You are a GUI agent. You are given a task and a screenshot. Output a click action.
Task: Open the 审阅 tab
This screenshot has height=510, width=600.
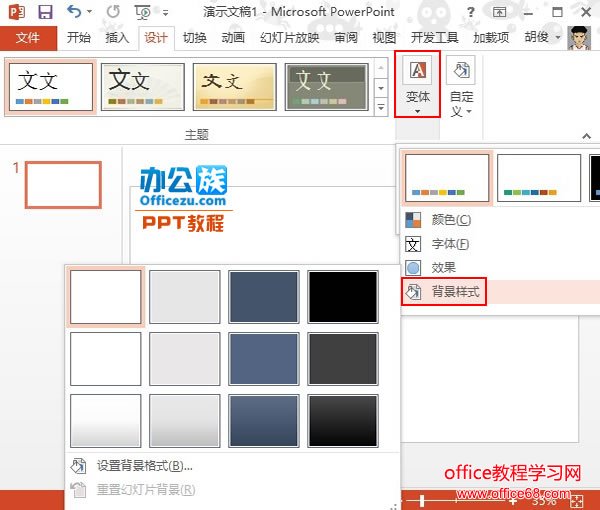pyautogui.click(x=346, y=37)
